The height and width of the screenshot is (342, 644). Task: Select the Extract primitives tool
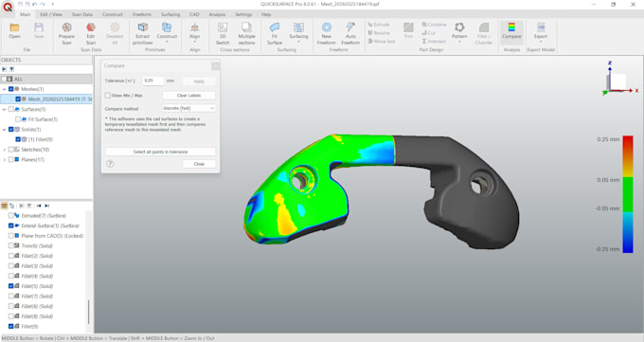click(142, 33)
